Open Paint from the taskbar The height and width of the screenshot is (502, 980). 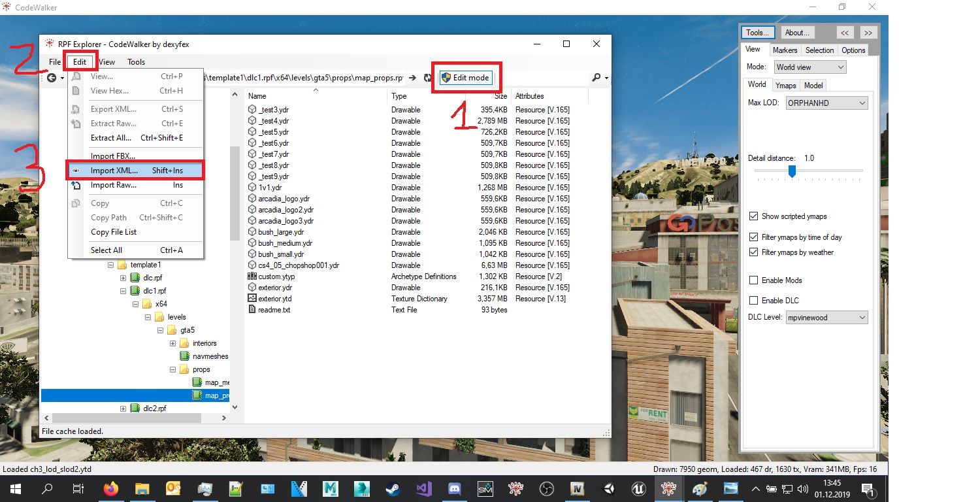pyautogui.click(x=699, y=488)
